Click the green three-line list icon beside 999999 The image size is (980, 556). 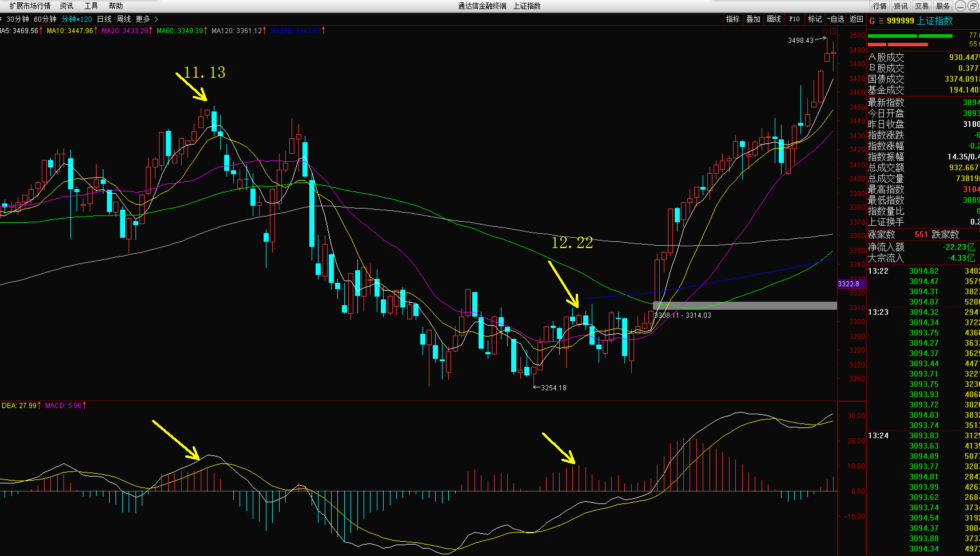pyautogui.click(x=881, y=21)
